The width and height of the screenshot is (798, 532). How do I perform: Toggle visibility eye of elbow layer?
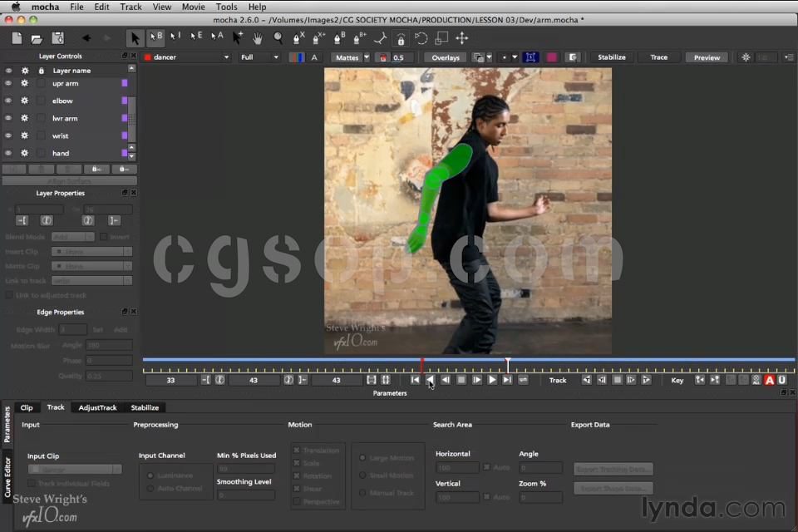point(8,101)
